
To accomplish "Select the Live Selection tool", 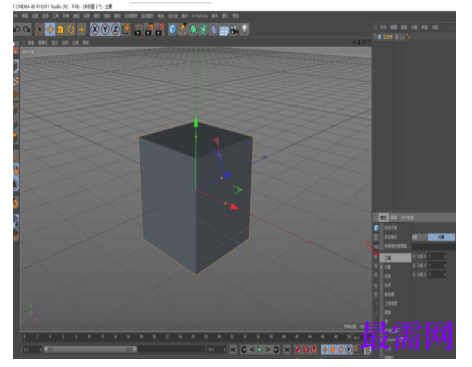I will pos(39,30).
